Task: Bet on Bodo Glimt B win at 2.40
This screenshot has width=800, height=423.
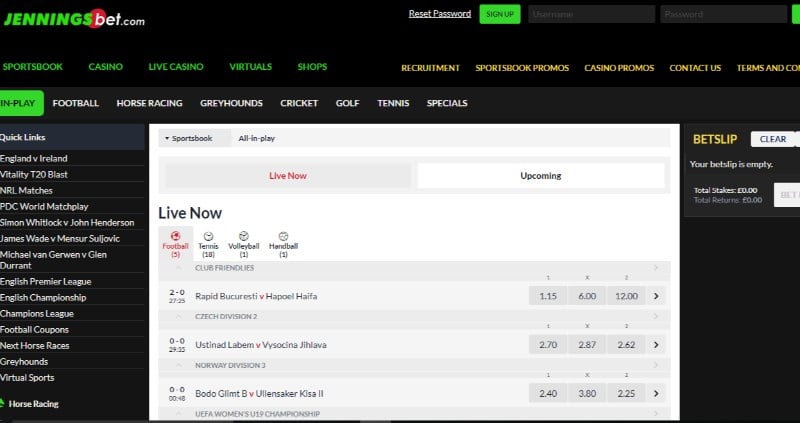Action: click(x=548, y=393)
